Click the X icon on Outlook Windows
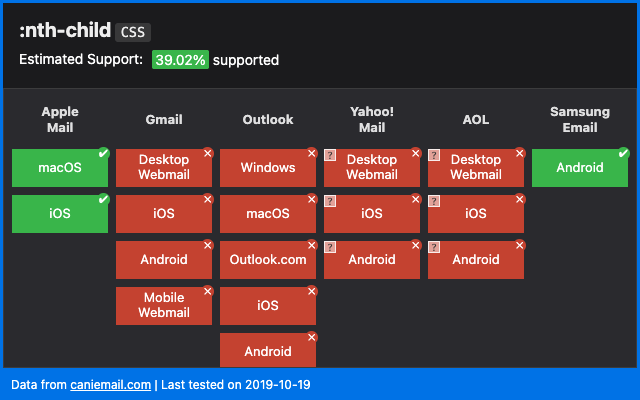The image size is (640, 400). tap(311, 153)
